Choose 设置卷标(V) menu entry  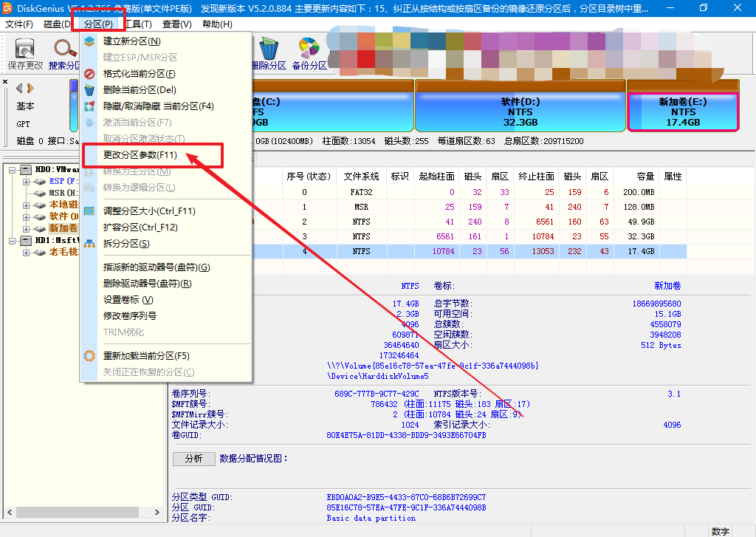tap(128, 300)
